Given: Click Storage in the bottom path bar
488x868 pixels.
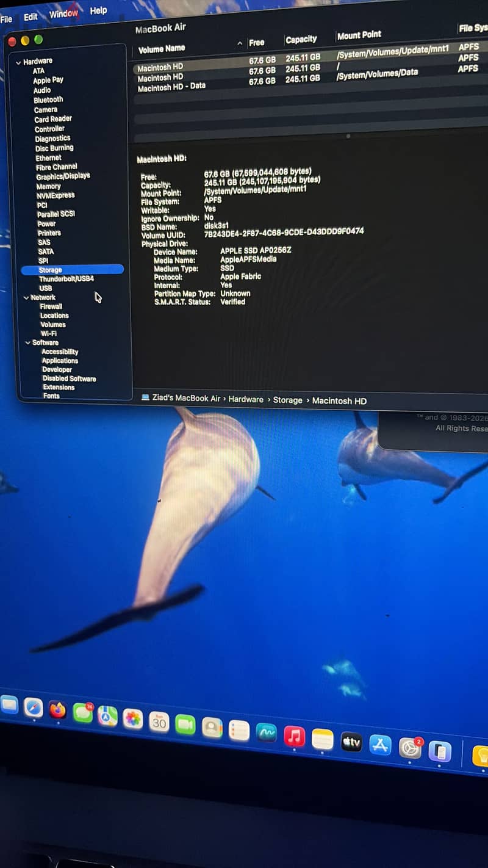Looking at the screenshot, I should [x=288, y=400].
